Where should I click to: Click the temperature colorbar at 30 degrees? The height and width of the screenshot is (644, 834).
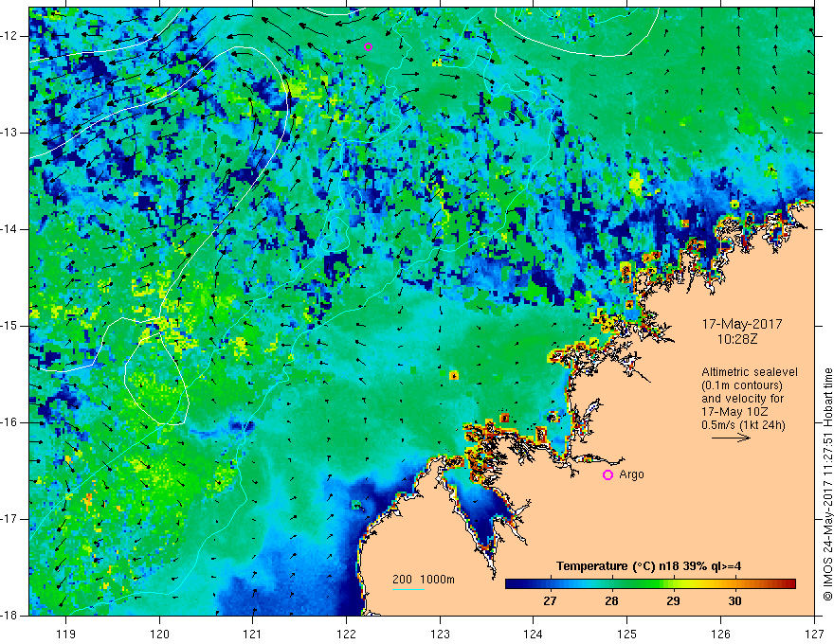click(x=734, y=584)
